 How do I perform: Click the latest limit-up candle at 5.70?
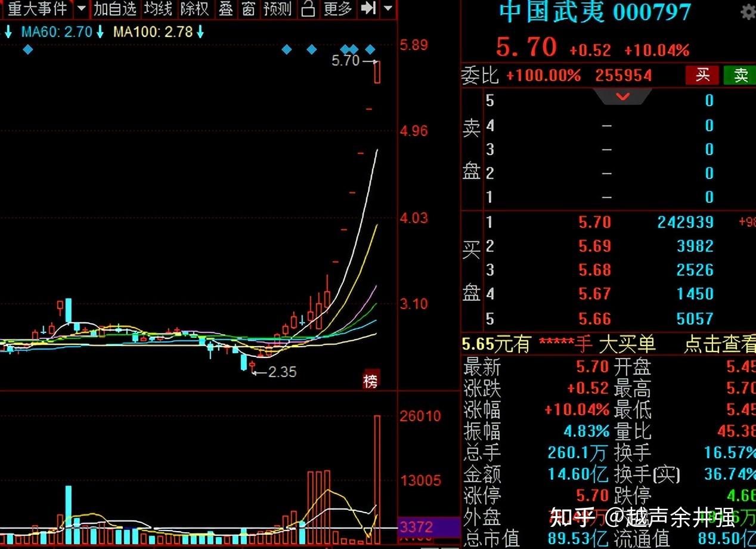[377, 72]
